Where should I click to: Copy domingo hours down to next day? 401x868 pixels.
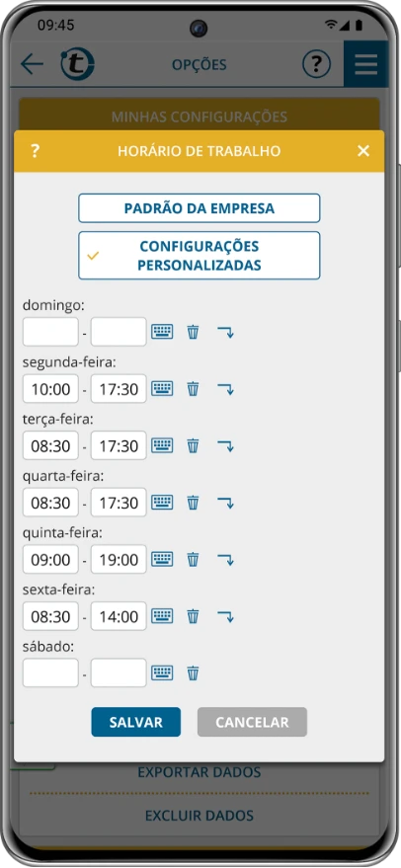pyautogui.click(x=225, y=332)
